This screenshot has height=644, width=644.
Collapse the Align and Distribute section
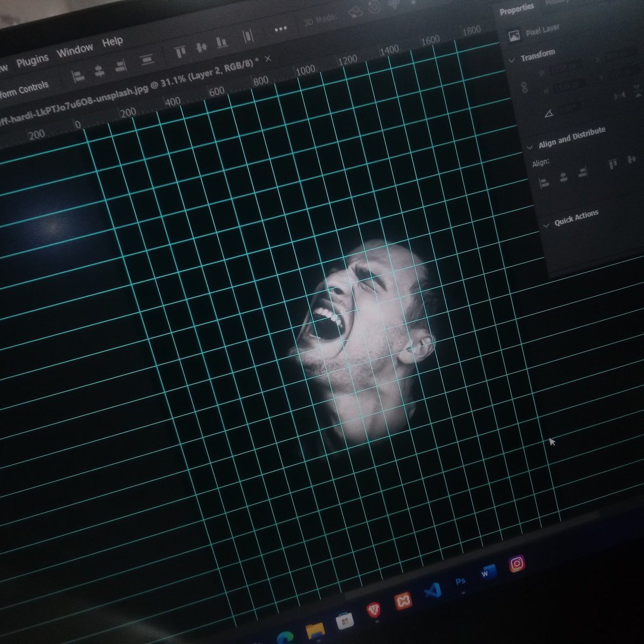coord(530,147)
